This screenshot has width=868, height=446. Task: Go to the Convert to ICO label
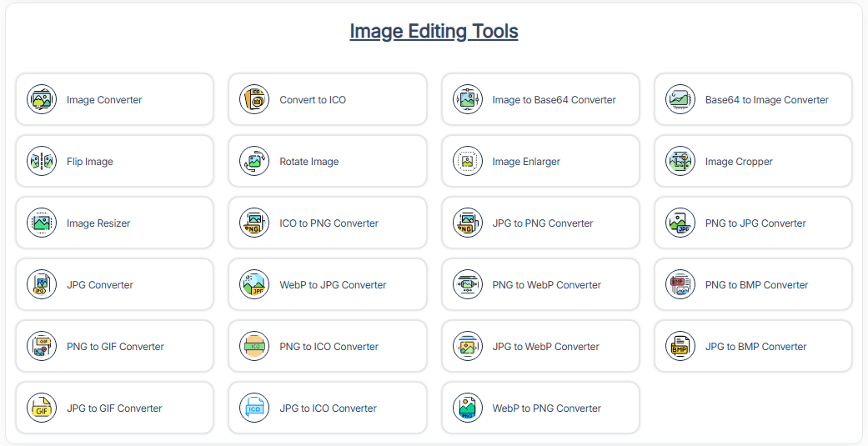313,99
